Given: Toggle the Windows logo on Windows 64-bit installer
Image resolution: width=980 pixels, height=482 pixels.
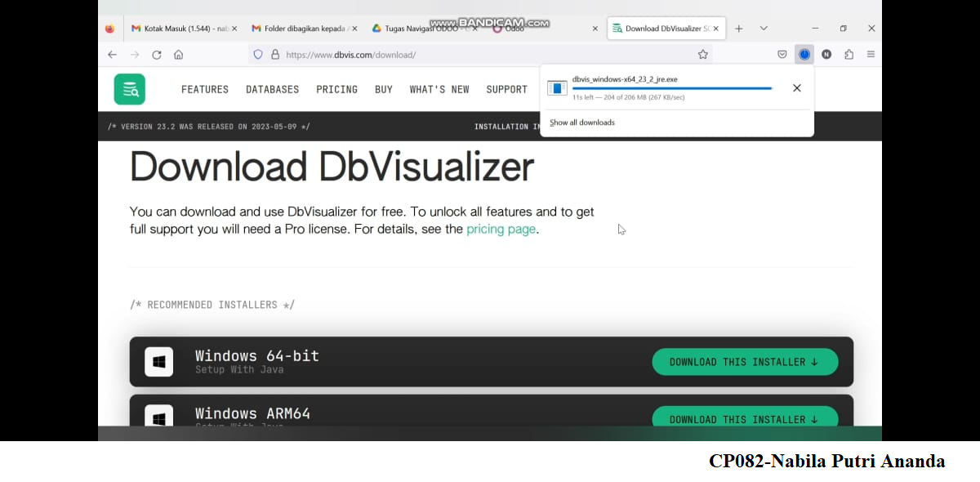Looking at the screenshot, I should pos(159,361).
